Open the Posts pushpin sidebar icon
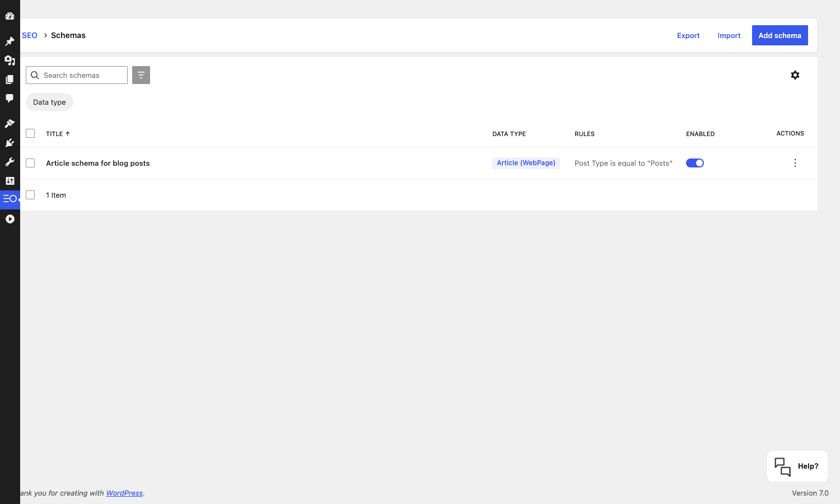The image size is (840, 504). point(10,41)
